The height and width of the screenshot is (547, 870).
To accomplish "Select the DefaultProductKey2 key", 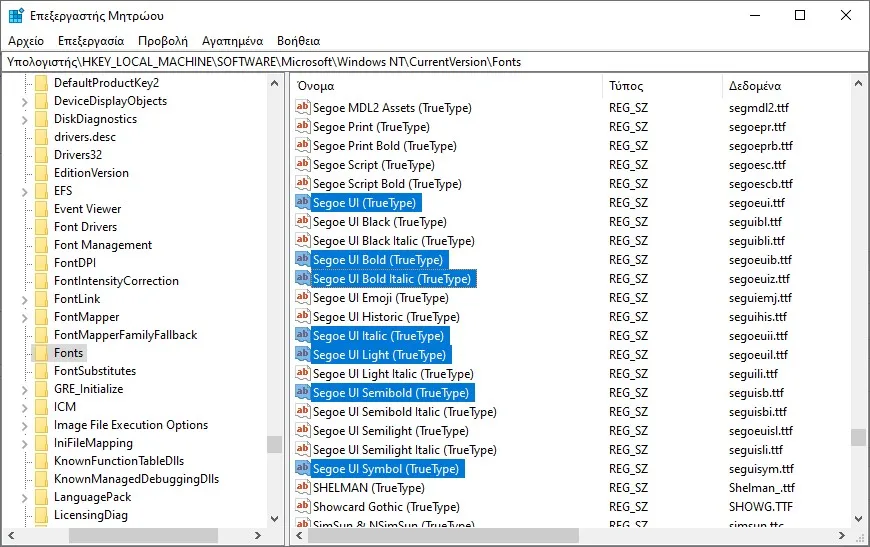I will (x=107, y=83).
